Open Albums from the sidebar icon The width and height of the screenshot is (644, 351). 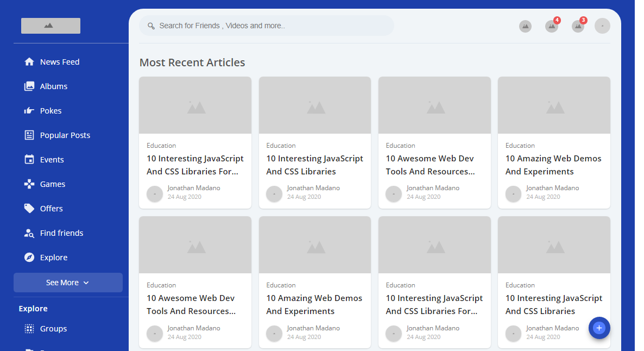tap(29, 86)
